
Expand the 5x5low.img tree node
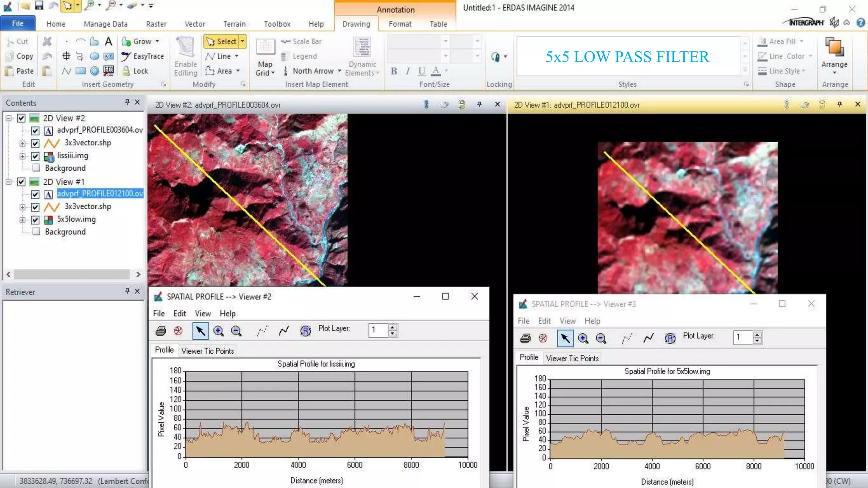(x=22, y=220)
